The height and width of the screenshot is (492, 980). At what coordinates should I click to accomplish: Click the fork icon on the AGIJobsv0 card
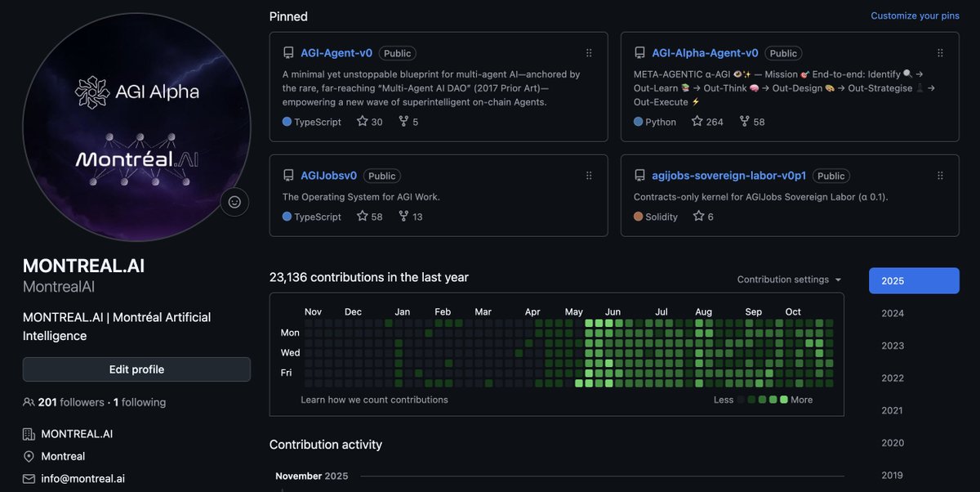[x=402, y=216]
